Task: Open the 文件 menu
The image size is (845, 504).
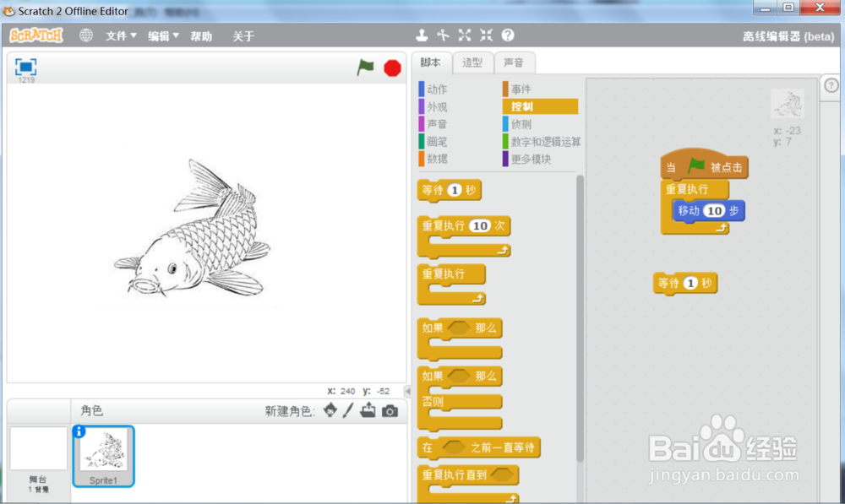Action: tap(118, 35)
